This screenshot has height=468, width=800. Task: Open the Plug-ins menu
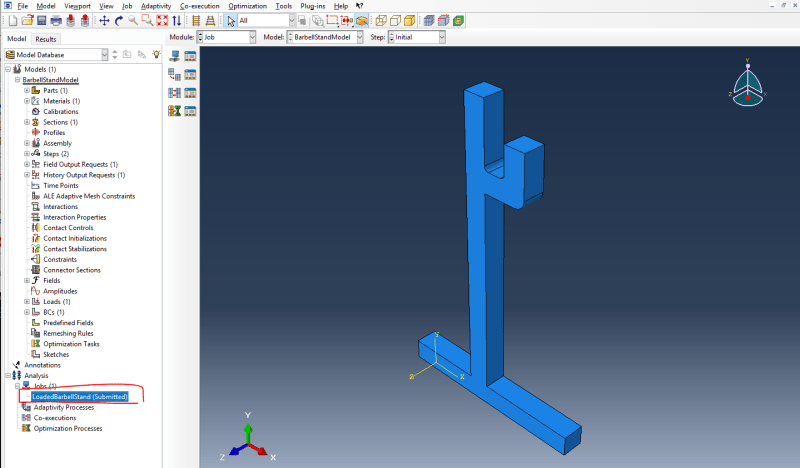(x=313, y=6)
